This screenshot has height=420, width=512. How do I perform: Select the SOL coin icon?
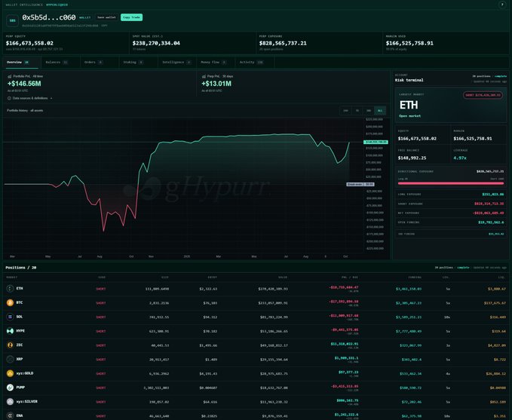coord(10,317)
